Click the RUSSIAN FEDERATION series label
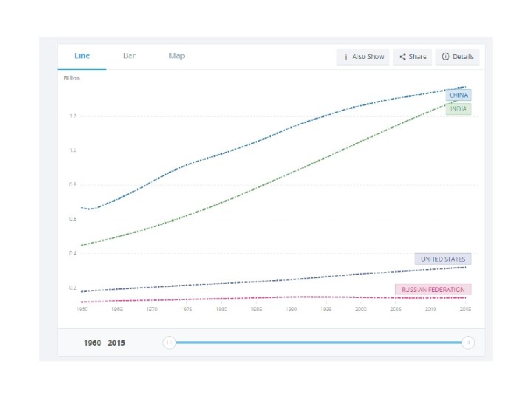This screenshot has width=532, height=399. [433, 290]
